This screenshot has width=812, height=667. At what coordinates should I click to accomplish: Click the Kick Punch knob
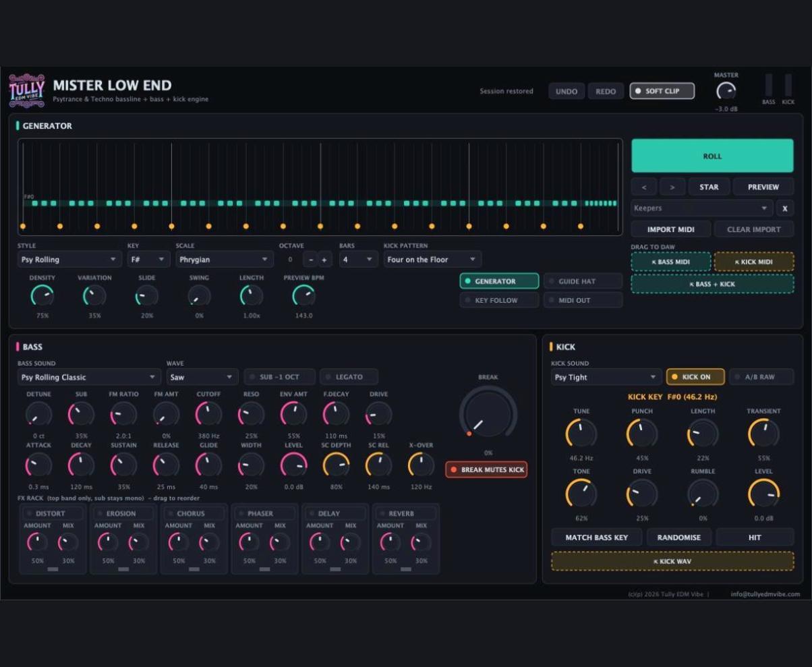point(641,433)
